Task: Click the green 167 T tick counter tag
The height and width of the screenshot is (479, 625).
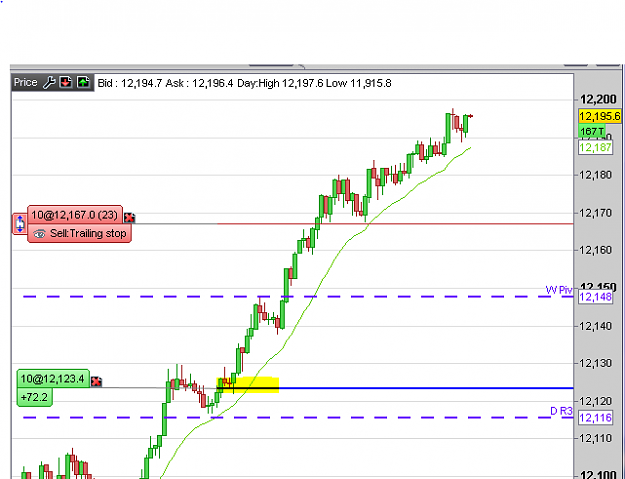Action: click(x=592, y=131)
